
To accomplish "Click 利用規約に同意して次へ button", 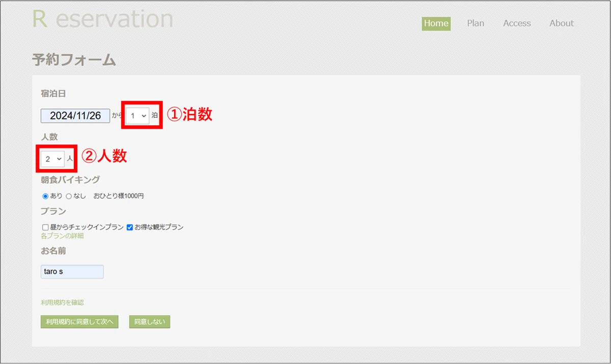I will tap(79, 322).
